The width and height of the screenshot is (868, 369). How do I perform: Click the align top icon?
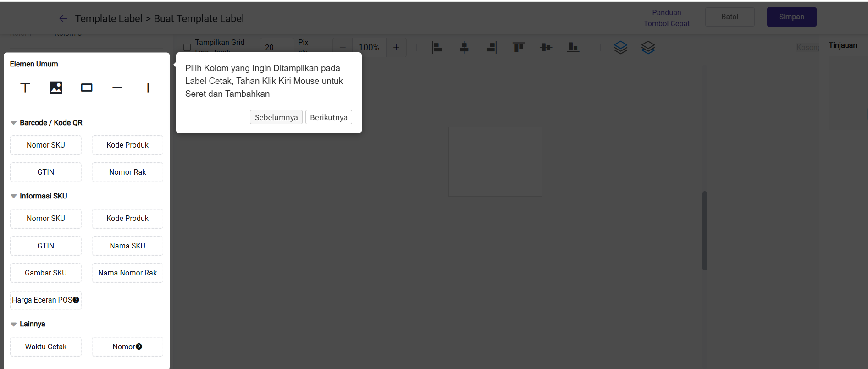519,47
